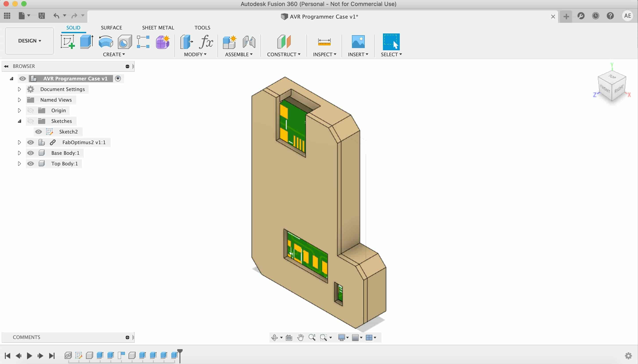The height and width of the screenshot is (364, 638).
Task: Click the Look At icon
Action: (x=289, y=337)
